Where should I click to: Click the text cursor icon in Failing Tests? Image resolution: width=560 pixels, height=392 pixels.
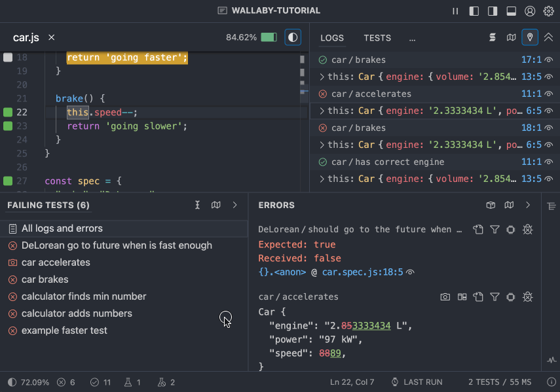pos(197,205)
